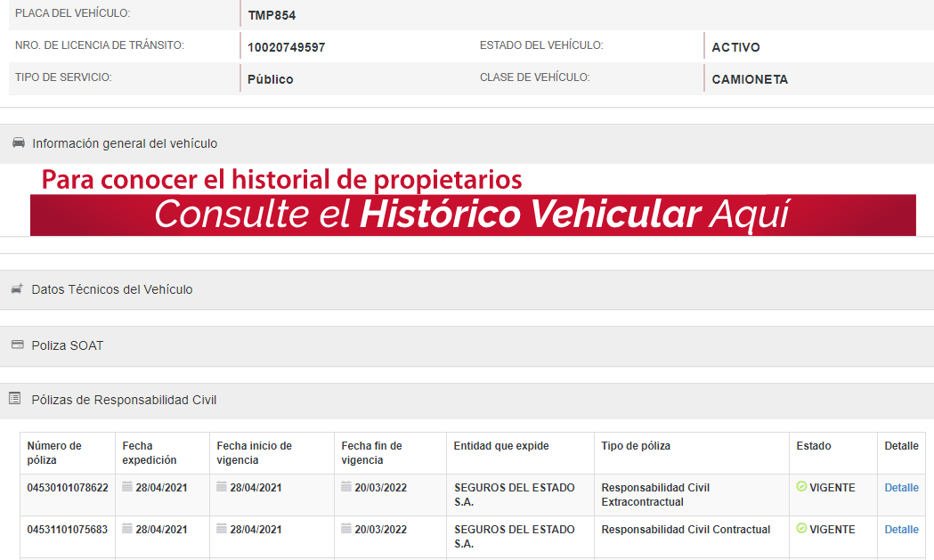934x560 pixels.
Task: Expand Datos Técnicos del Vehículo section
Action: (112, 289)
